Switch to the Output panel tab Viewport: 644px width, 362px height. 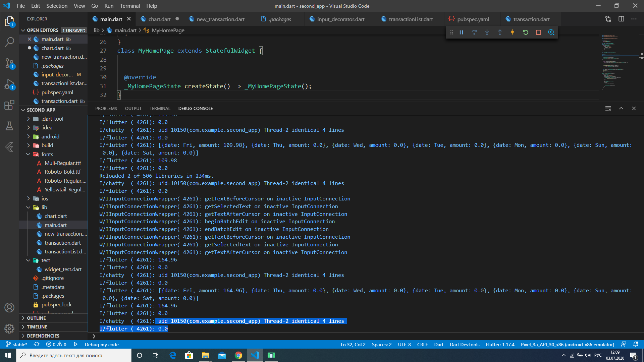[133, 109]
